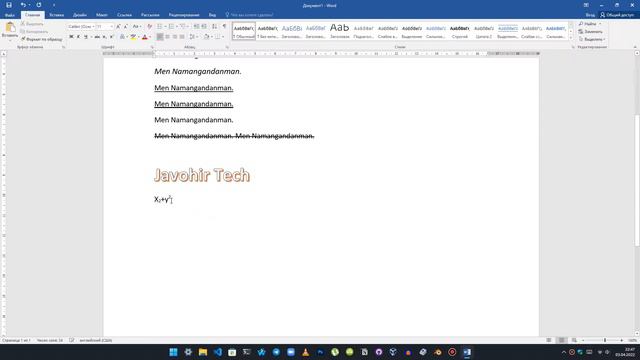This screenshot has height=360, width=640.
Task: Click the Undo arrow icon
Action: 23,5
